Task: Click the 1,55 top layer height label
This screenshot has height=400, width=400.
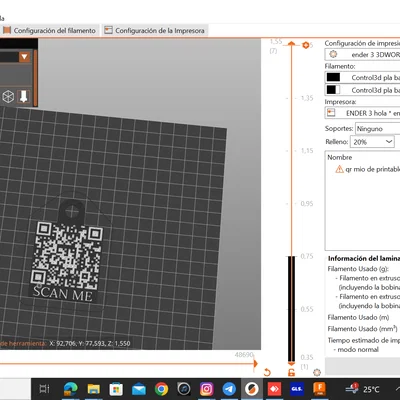Action: point(276,42)
